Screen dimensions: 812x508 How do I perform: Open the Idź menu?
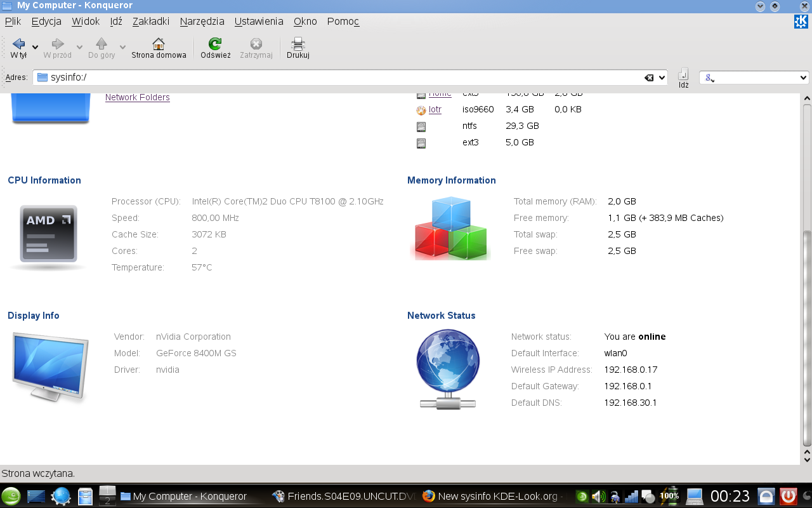coord(116,21)
